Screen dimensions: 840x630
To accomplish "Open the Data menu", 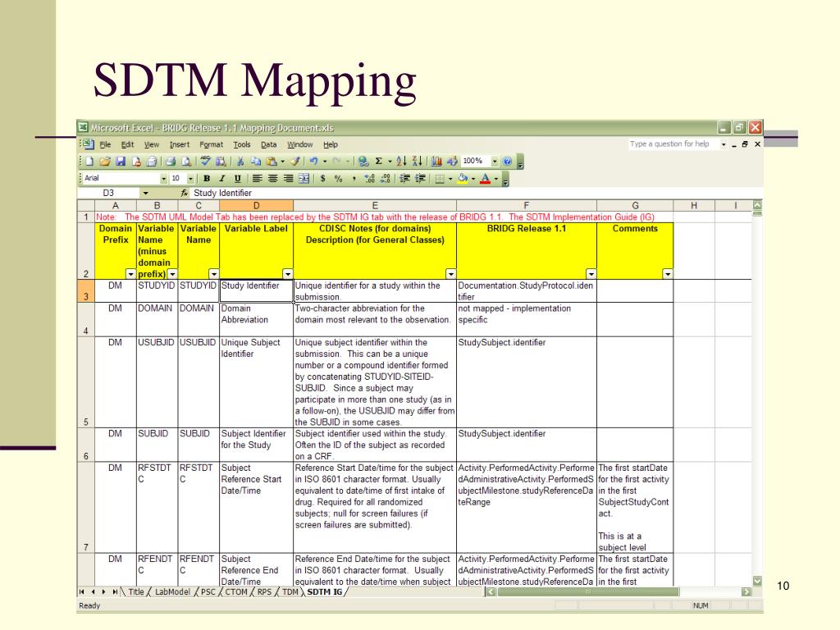I will click(x=268, y=144).
